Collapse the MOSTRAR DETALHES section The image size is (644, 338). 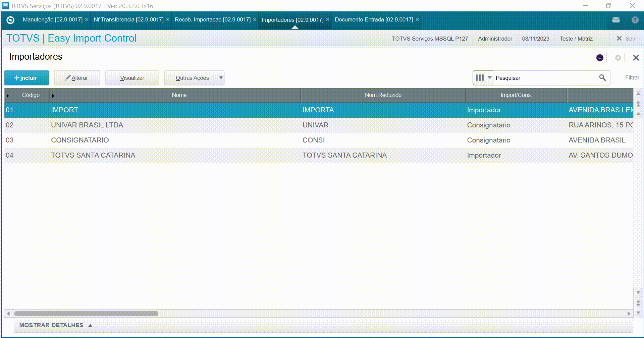90,325
